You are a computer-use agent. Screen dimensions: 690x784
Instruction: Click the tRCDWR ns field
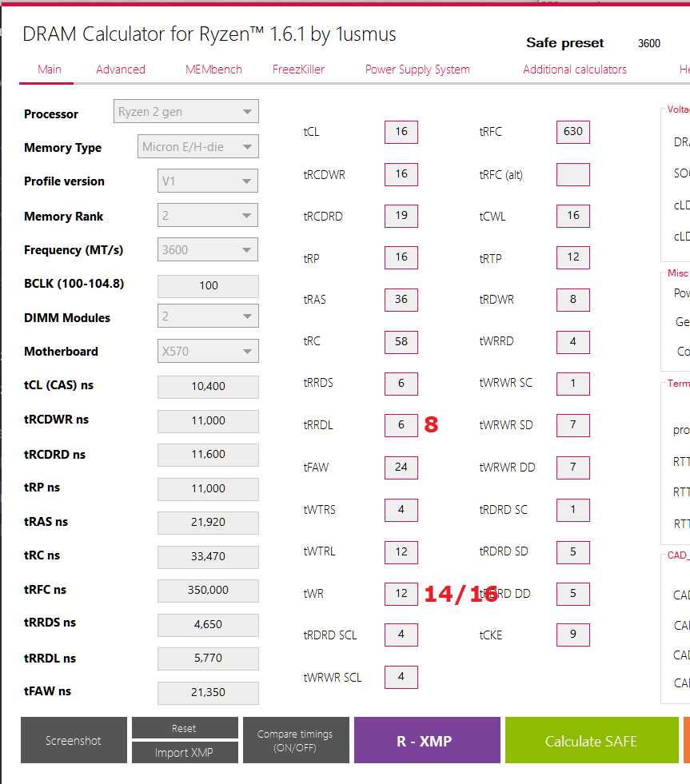tap(208, 421)
